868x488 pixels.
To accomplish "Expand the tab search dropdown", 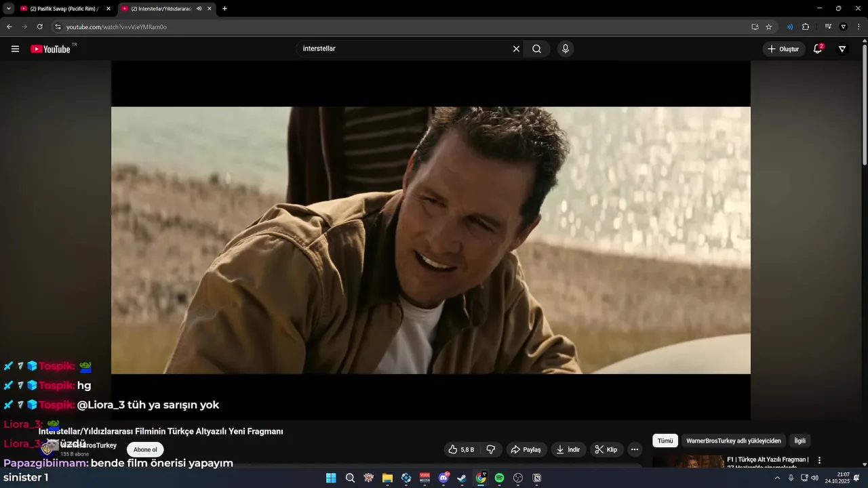I will pyautogui.click(x=9, y=9).
